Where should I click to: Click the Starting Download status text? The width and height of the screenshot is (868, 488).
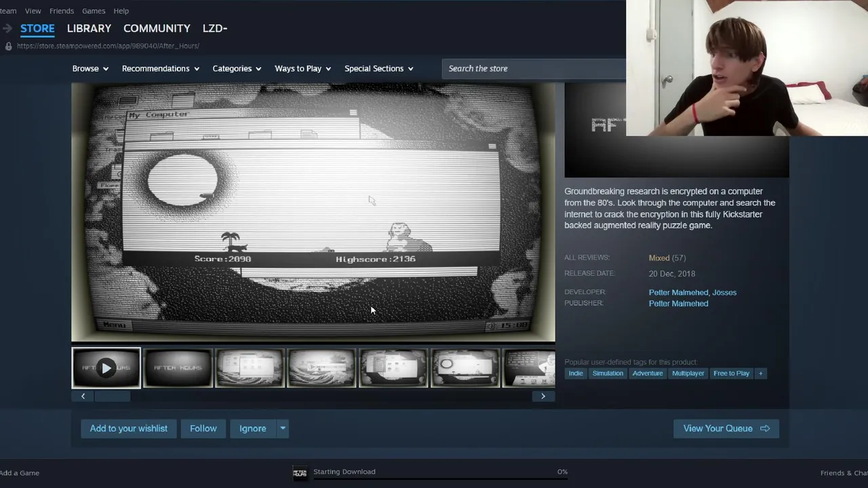coord(344,472)
